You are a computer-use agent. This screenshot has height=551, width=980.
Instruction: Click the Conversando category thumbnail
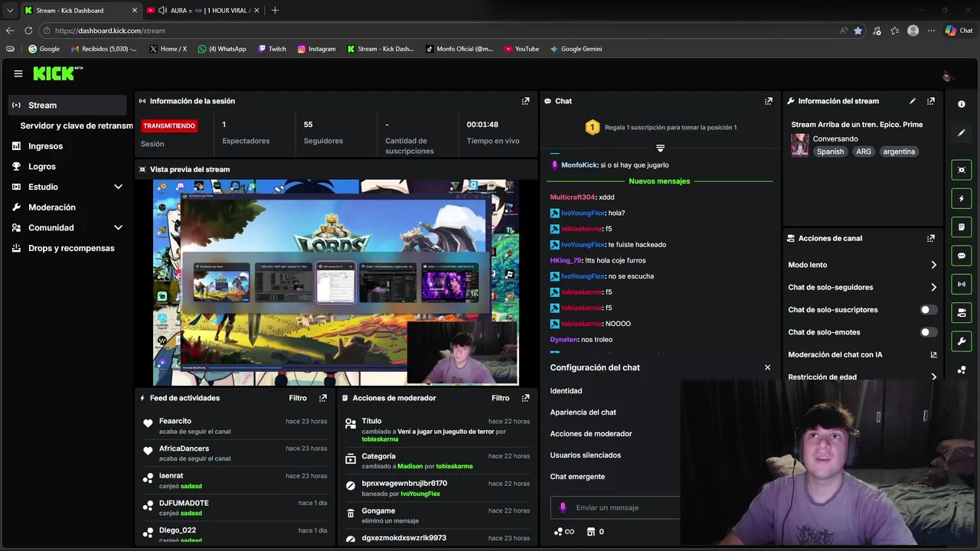pyautogui.click(x=799, y=145)
